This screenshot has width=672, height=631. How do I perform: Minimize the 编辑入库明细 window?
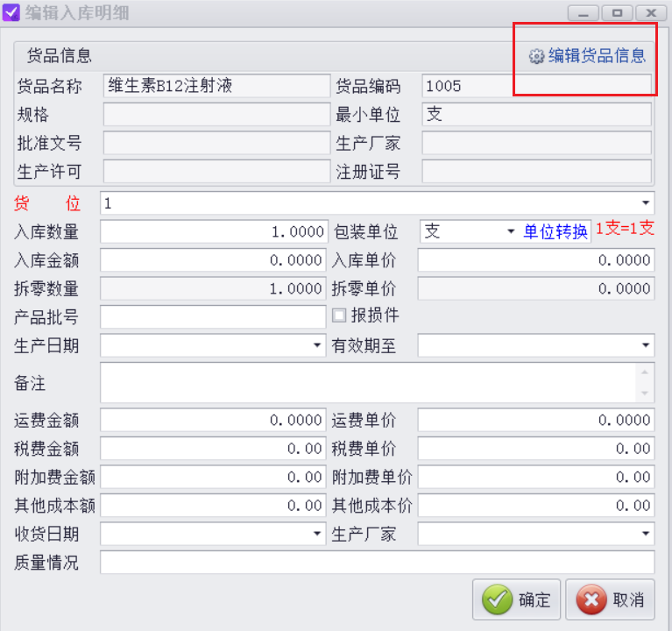pos(584,13)
